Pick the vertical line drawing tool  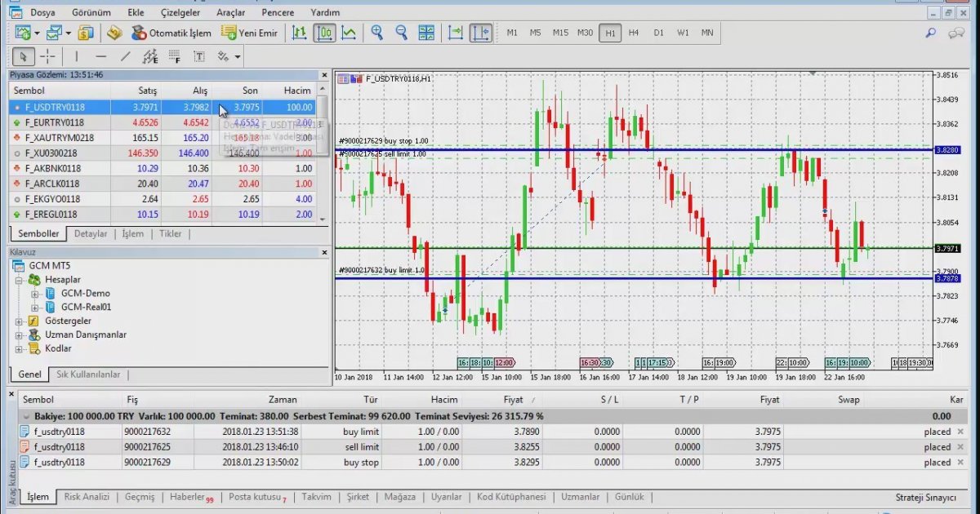(77, 56)
